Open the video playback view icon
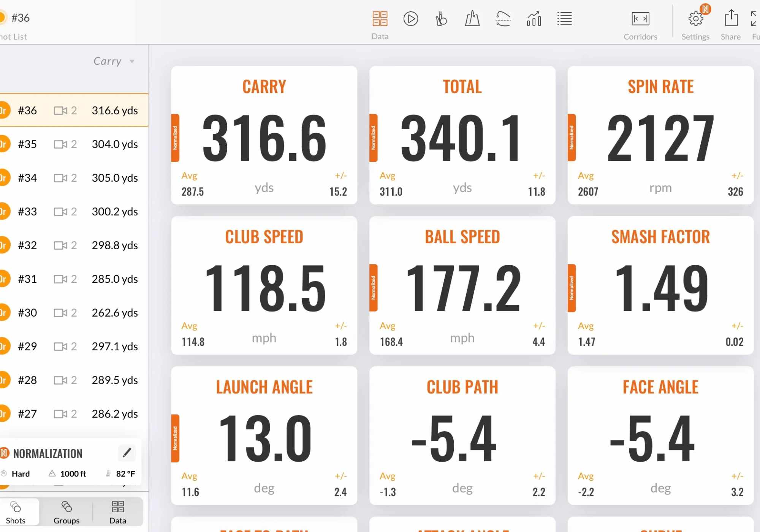This screenshot has width=760, height=532. click(411, 19)
